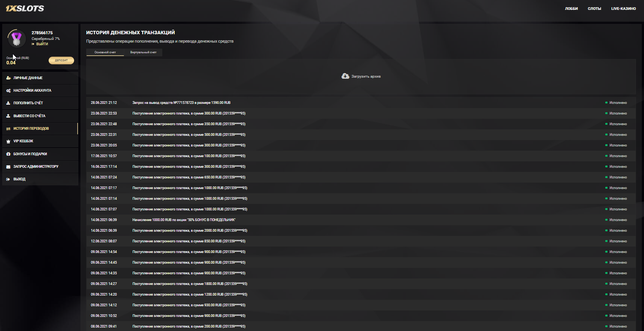Viewport: 644px width, 331px height.
Task: Click the gift icon for Бонусы и подарки
Action: (x=8, y=154)
